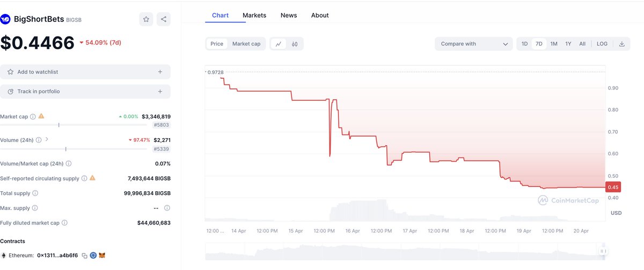Open the Compare with dropdown
Screen dimensions: 644x270
(474, 44)
